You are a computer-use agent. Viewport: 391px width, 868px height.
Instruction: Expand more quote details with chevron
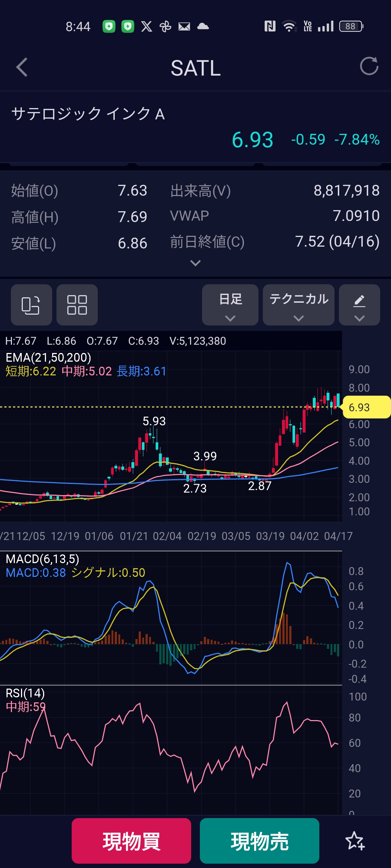pyautogui.click(x=195, y=263)
